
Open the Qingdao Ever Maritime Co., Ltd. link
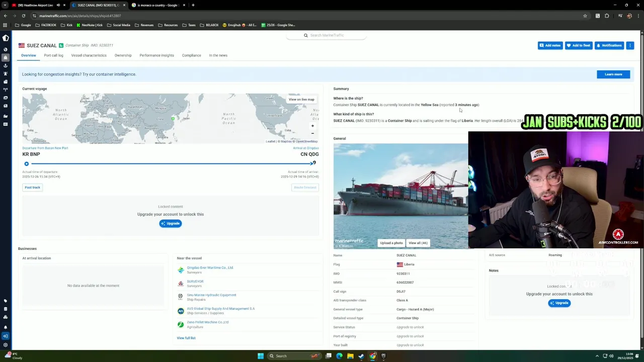click(x=210, y=267)
